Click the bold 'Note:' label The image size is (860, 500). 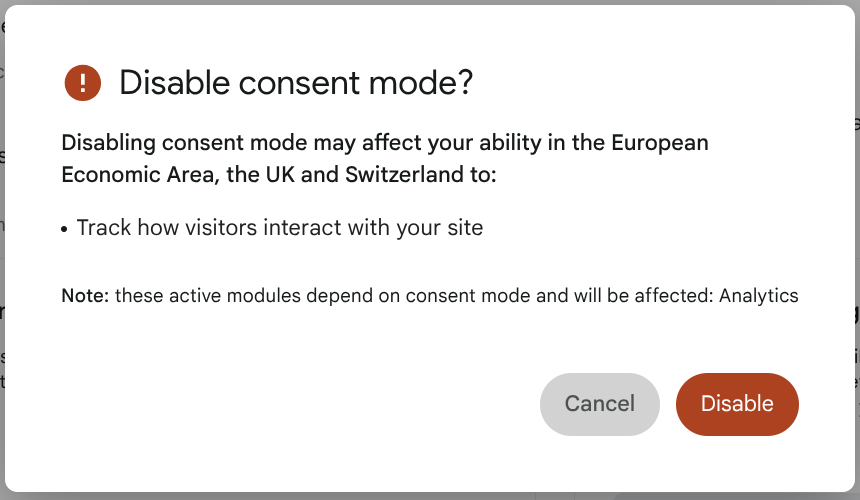86,296
